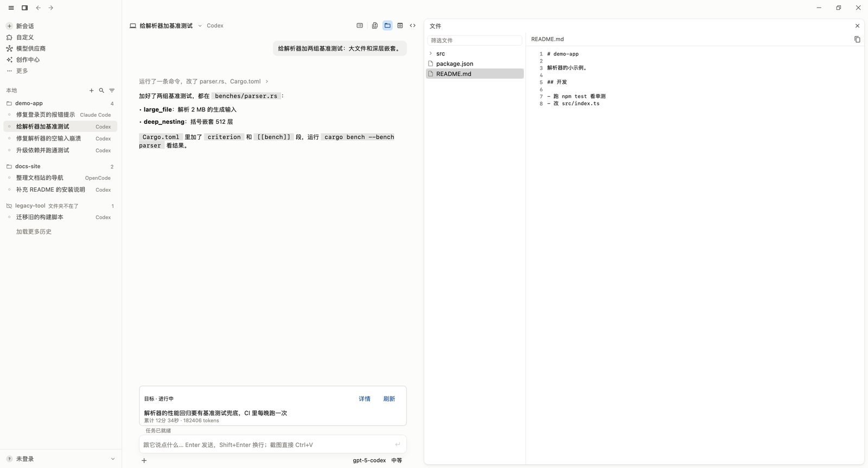Open session 升级依赖并跑通测试
The height and width of the screenshot is (468, 868).
[60, 150]
